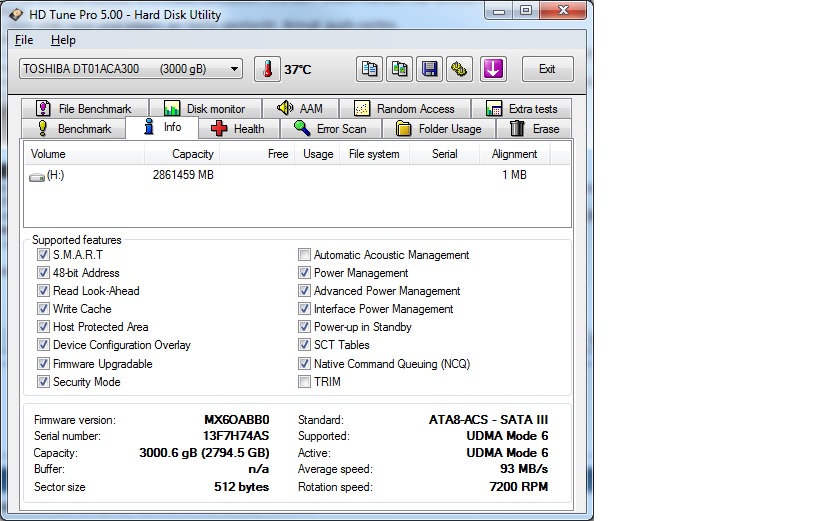This screenshot has height=521, width=816.
Task: Toggle the Advanced Power Management checkbox
Action: point(304,290)
